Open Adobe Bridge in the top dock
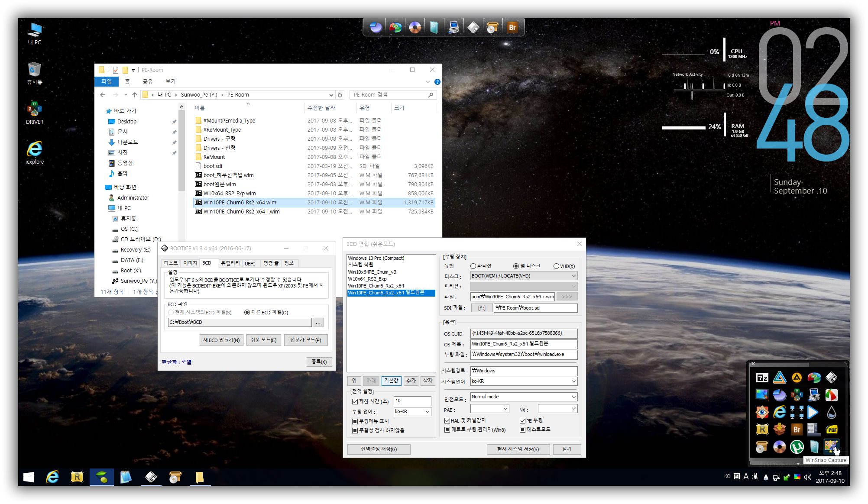The height and width of the screenshot is (504, 868). pyautogui.click(x=512, y=27)
